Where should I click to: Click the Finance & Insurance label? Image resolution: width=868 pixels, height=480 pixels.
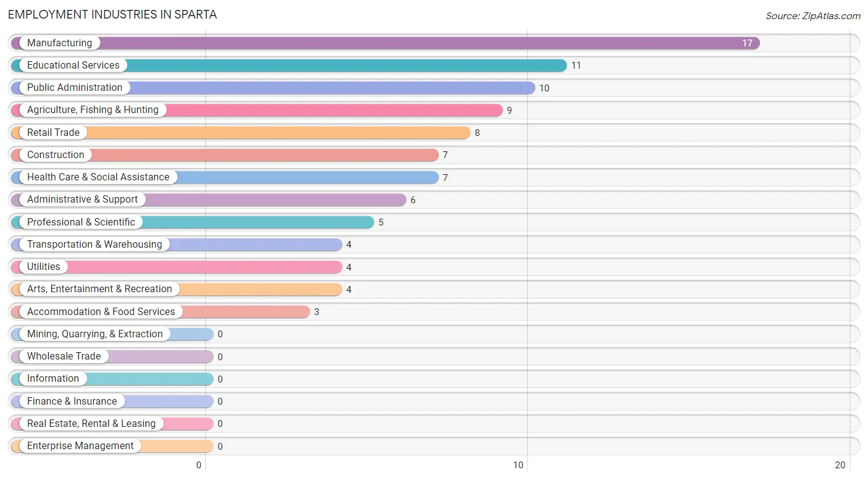coord(72,401)
